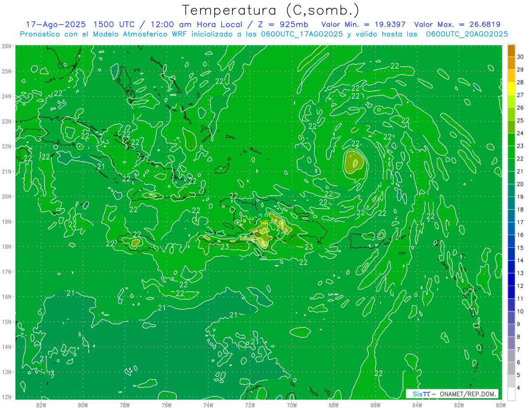Click the color scale segment between 29 and 30
This screenshot has height=411, width=532.
[511, 63]
